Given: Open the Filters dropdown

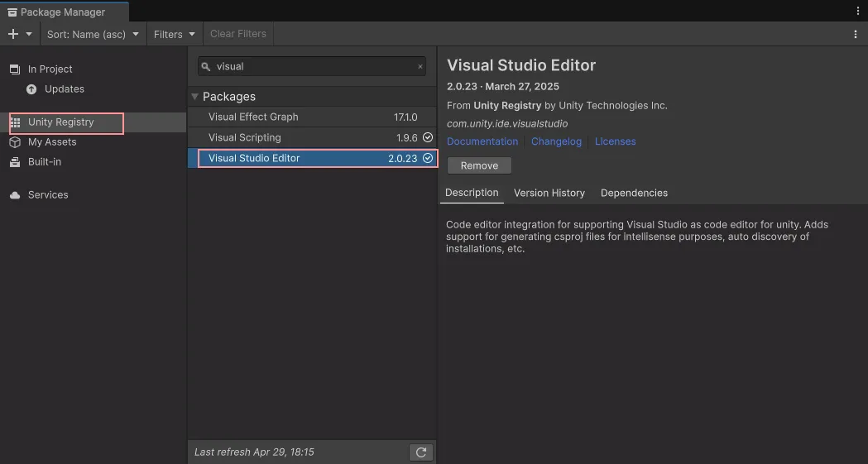Looking at the screenshot, I should click(174, 34).
